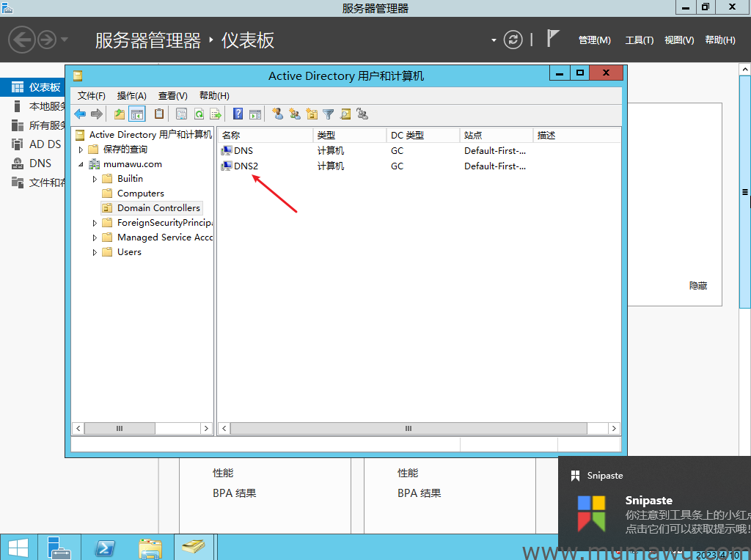Expand the Builtin tree node
751x560 pixels.
tap(95, 179)
